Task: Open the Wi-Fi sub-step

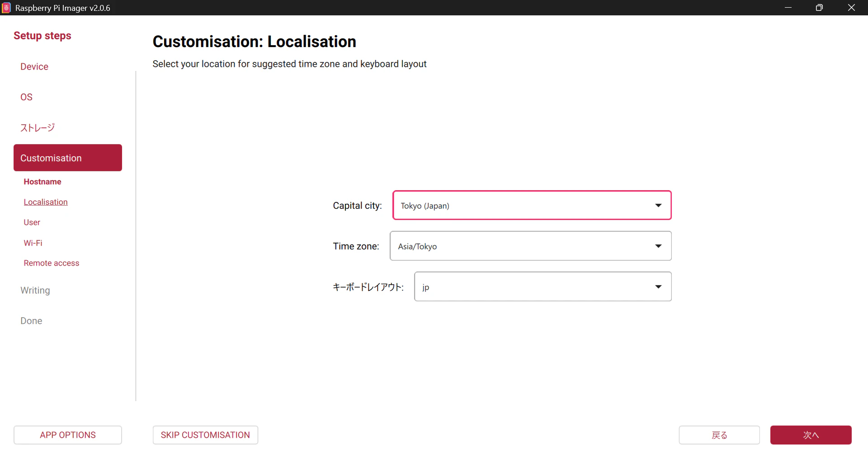Action: coord(33,243)
